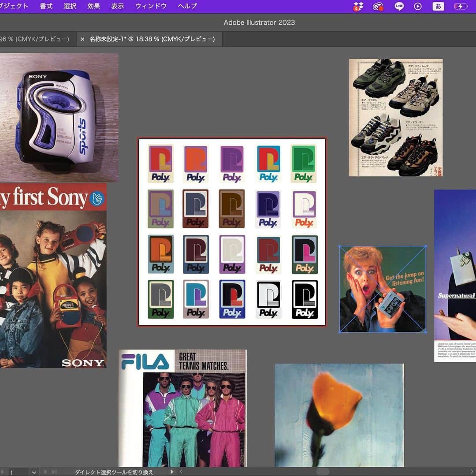Click the Dropbox menu bar icon
476x476 pixels.
click(358, 6)
